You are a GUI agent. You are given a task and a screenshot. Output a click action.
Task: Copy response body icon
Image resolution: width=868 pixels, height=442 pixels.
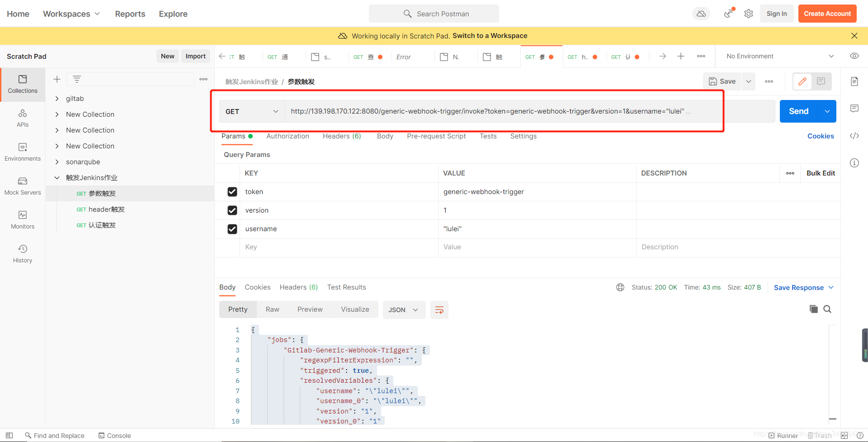[814, 309]
